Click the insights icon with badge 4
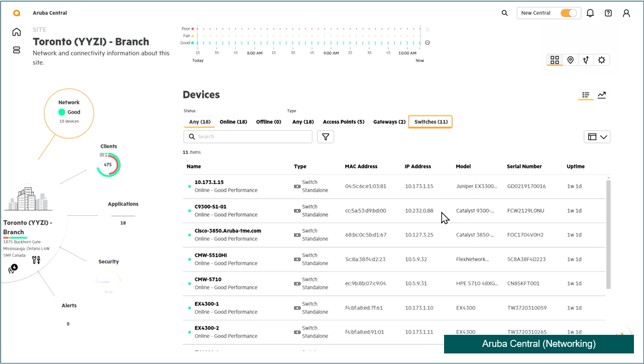 click(x=13, y=269)
